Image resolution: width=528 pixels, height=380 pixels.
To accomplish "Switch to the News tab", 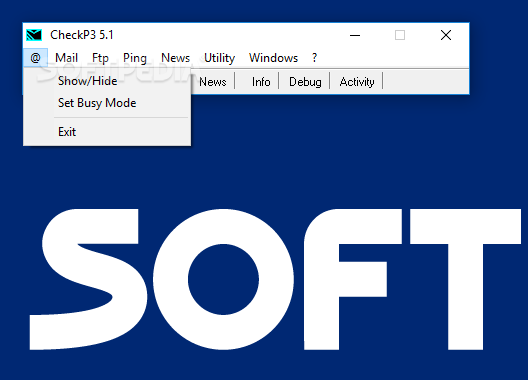I will [x=213, y=82].
